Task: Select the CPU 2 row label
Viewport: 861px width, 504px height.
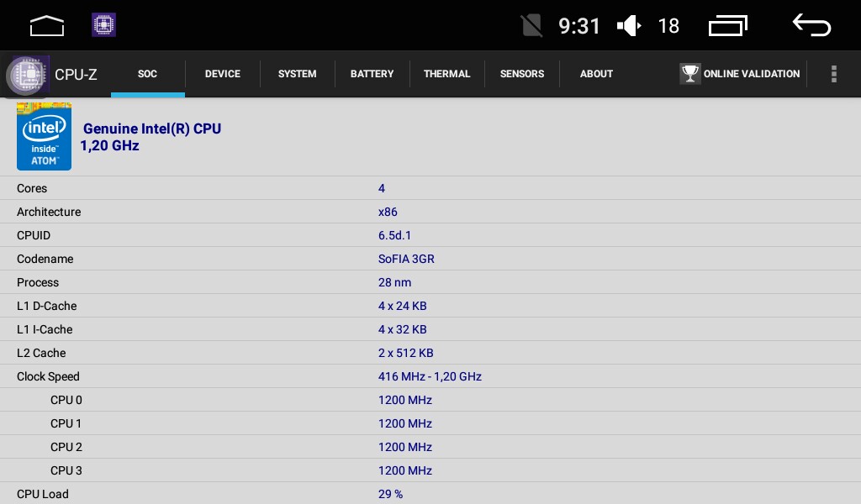Action: pyautogui.click(x=66, y=448)
